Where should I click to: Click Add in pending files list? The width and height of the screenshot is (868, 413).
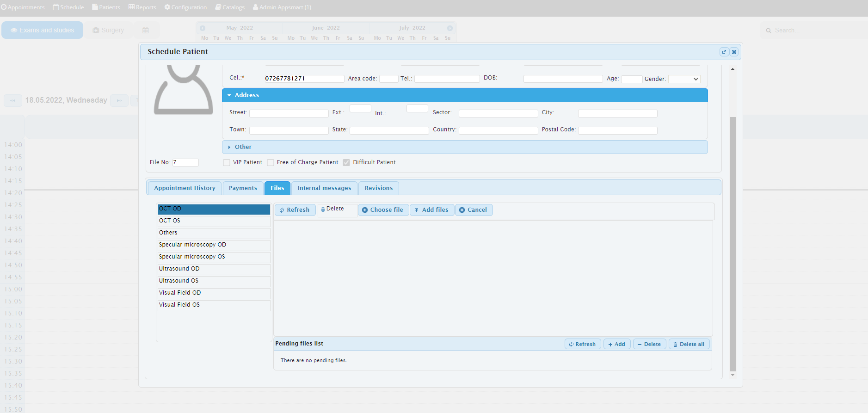pyautogui.click(x=617, y=344)
